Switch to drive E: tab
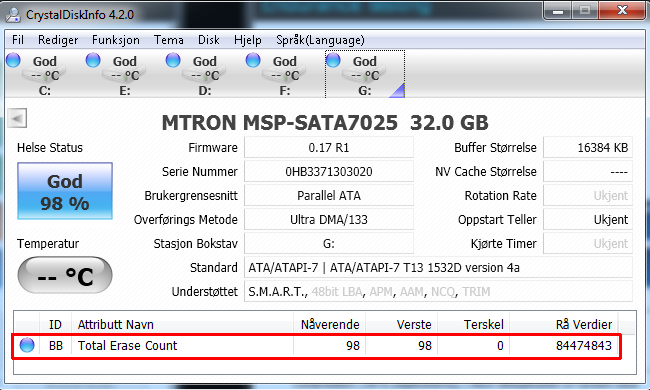The height and width of the screenshot is (390, 650). pos(124,75)
